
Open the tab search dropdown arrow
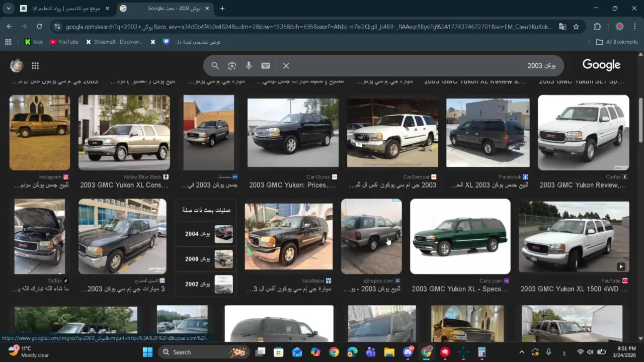(9, 9)
